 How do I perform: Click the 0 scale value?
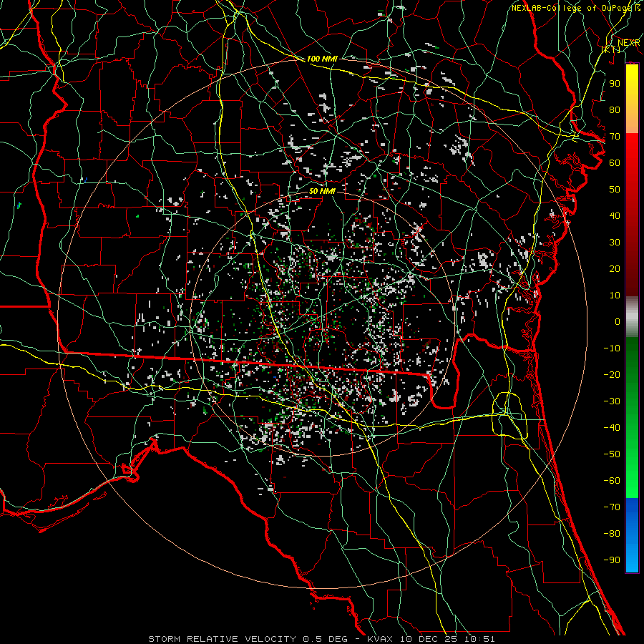coord(618,322)
